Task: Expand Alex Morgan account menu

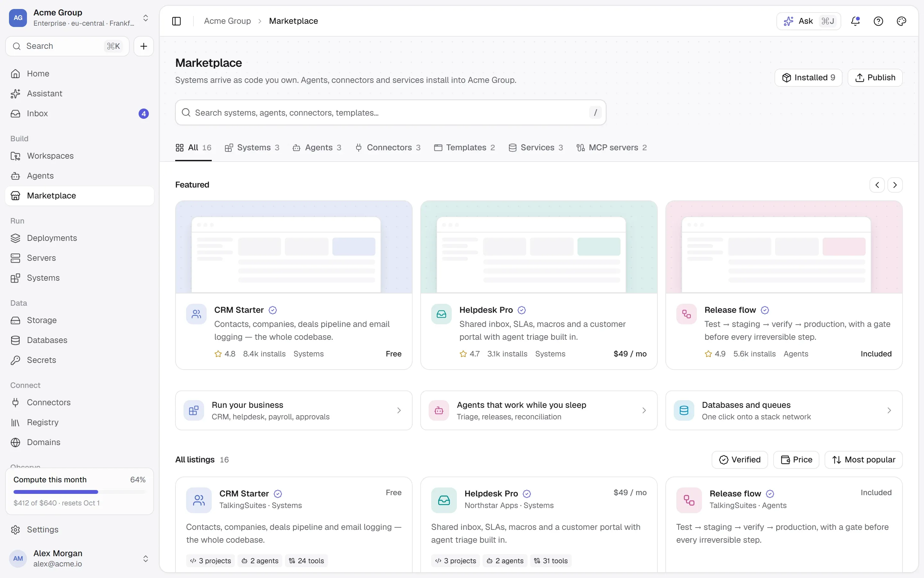Action: [x=80, y=558]
